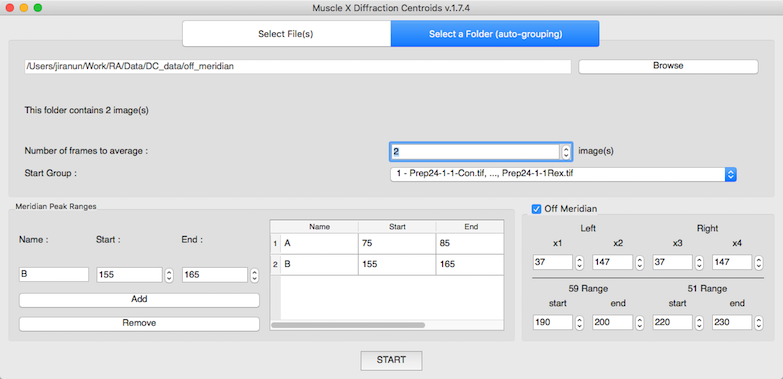This screenshot has height=379, width=783.
Task: Click the stepper for 51 Range end
Action: coord(759,323)
